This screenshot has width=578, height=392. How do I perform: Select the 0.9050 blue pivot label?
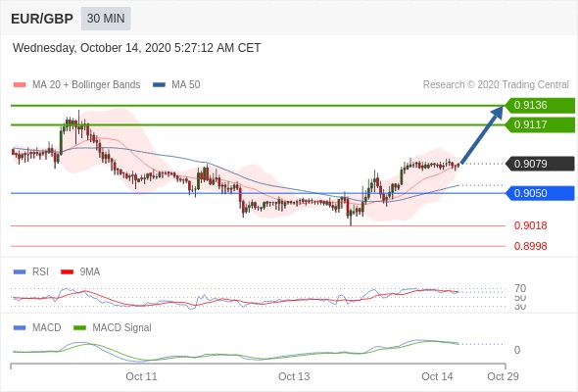(x=540, y=193)
